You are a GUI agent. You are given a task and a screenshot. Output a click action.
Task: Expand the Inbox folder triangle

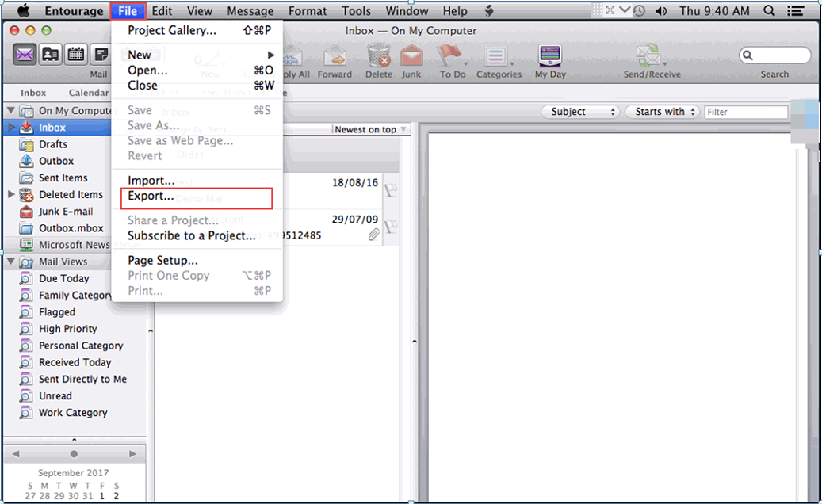(10, 127)
